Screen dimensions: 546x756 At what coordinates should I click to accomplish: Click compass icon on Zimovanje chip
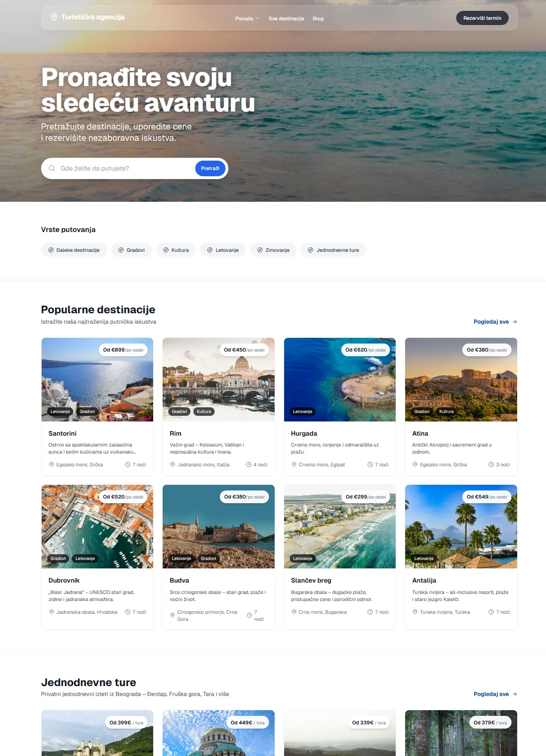tap(260, 250)
